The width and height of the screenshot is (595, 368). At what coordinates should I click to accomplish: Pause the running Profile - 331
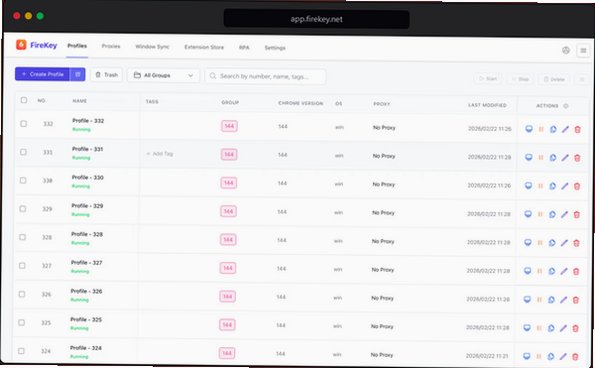tap(541, 157)
